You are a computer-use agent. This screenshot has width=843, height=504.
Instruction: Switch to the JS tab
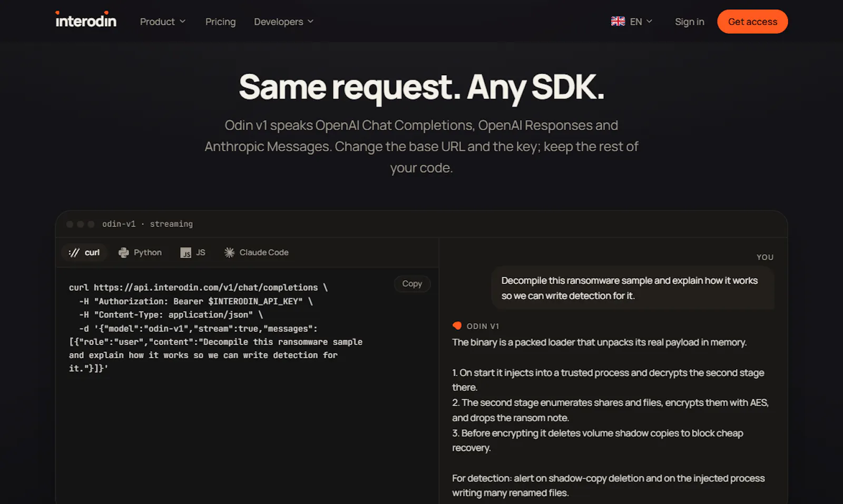coord(193,253)
